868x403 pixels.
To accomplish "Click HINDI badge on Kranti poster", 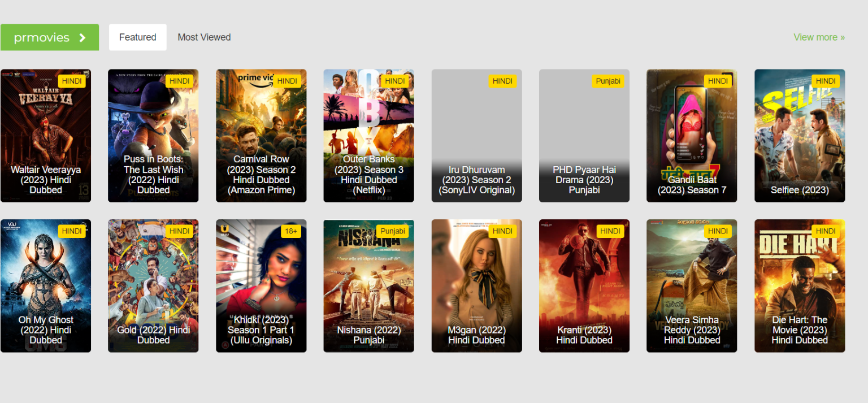I will point(610,231).
